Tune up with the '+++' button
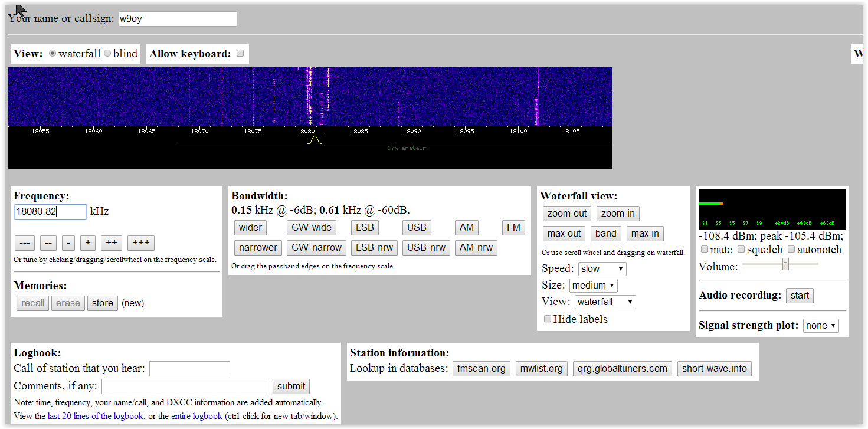 pyautogui.click(x=141, y=243)
